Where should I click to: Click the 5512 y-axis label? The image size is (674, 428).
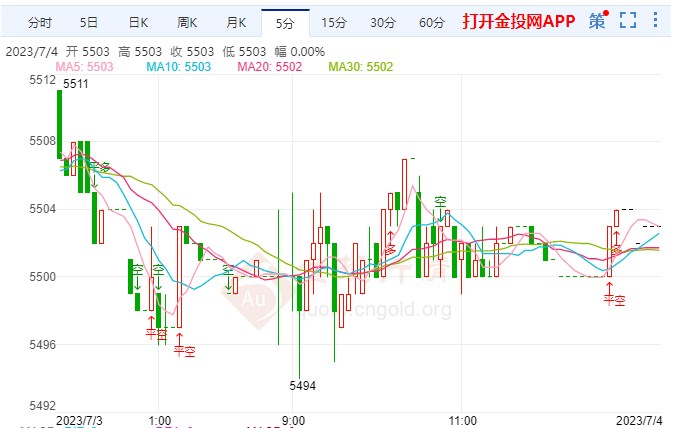[x=42, y=80]
